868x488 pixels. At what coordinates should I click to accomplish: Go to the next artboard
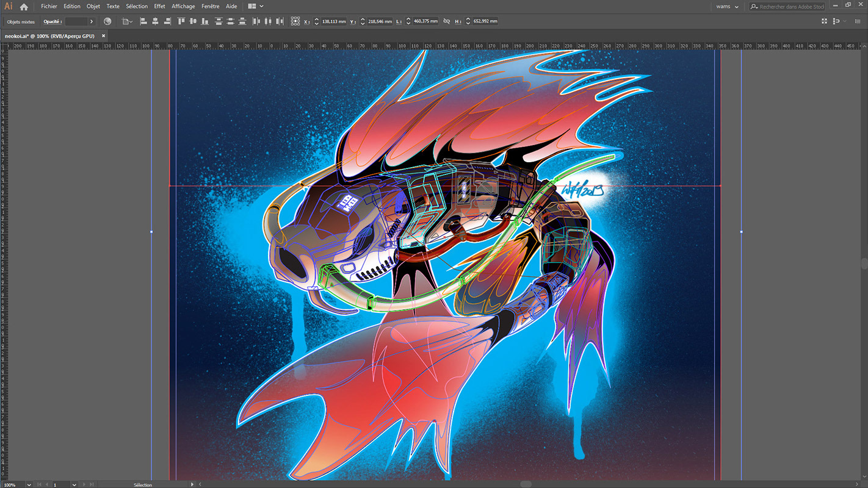[84, 485]
